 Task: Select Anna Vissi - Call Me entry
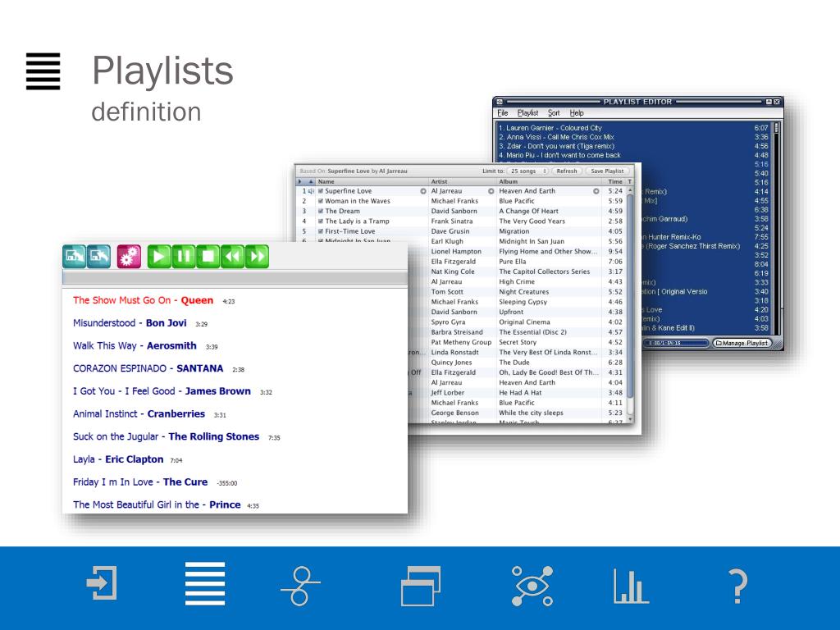[556, 137]
